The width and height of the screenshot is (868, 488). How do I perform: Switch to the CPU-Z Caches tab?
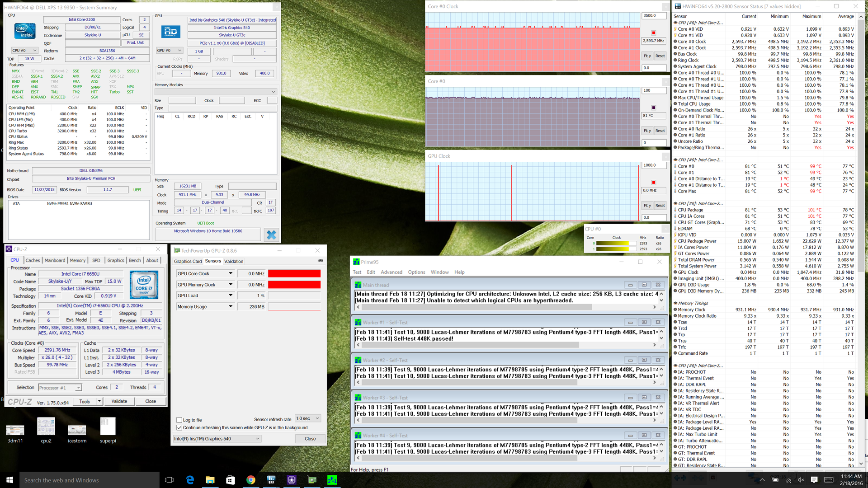point(33,260)
